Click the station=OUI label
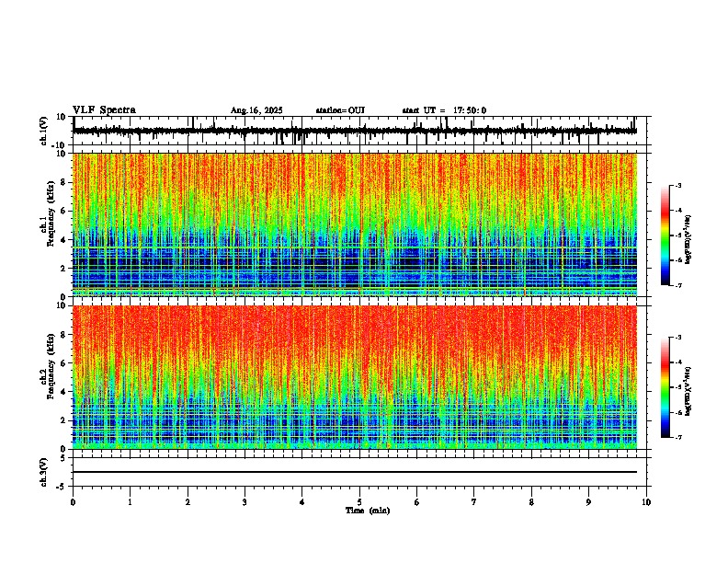This screenshot has width=728, height=563. click(x=340, y=110)
